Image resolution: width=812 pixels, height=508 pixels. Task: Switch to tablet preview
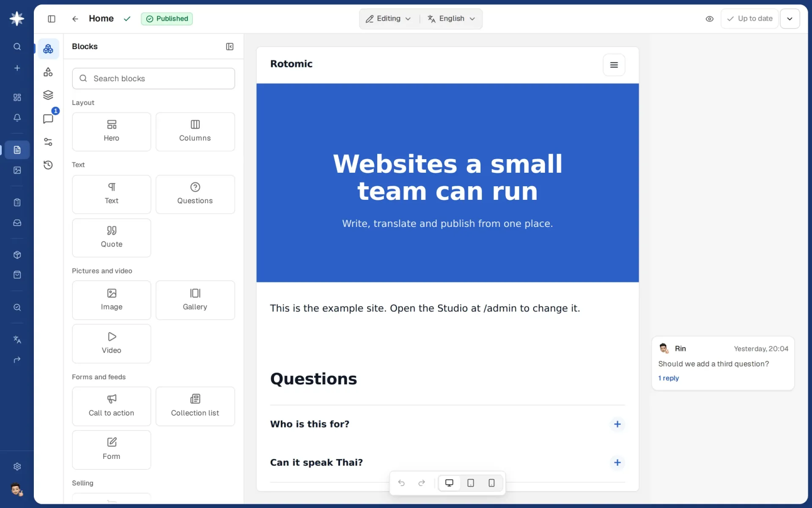tap(471, 483)
